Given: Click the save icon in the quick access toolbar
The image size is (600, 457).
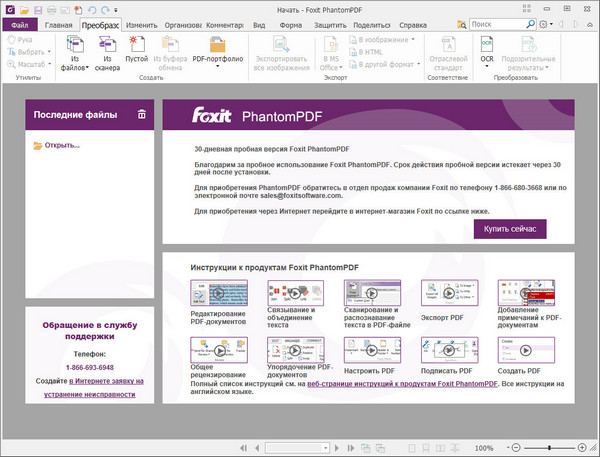Looking at the screenshot, I should click(x=38, y=8).
